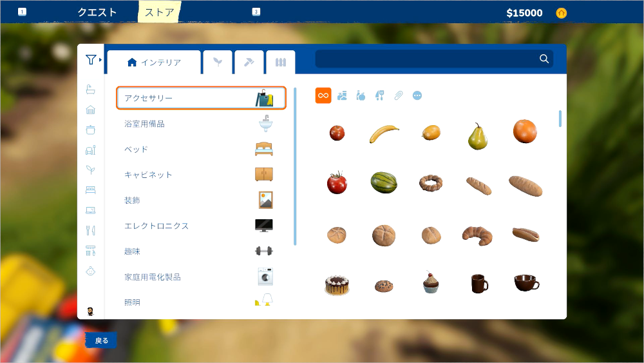
Task: Choose the large bread loaf item
Action: (526, 186)
